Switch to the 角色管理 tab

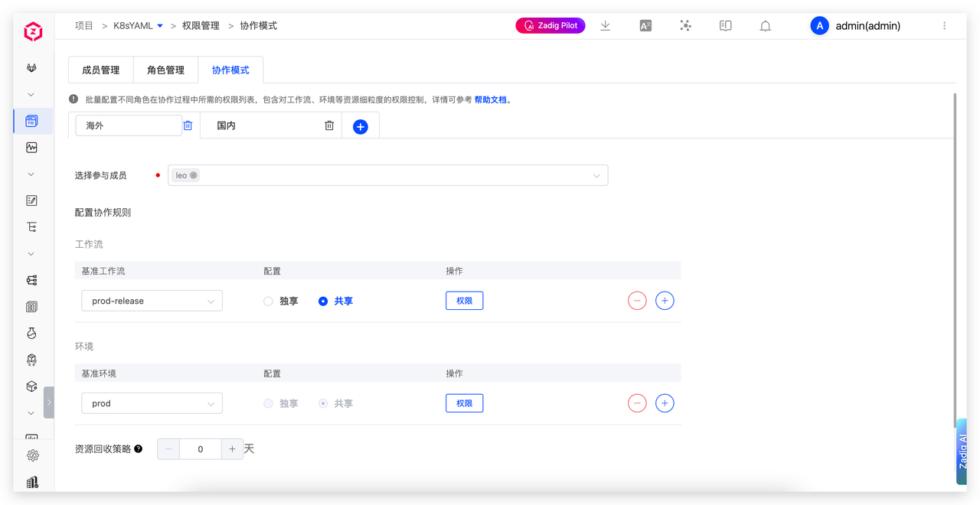tap(165, 70)
